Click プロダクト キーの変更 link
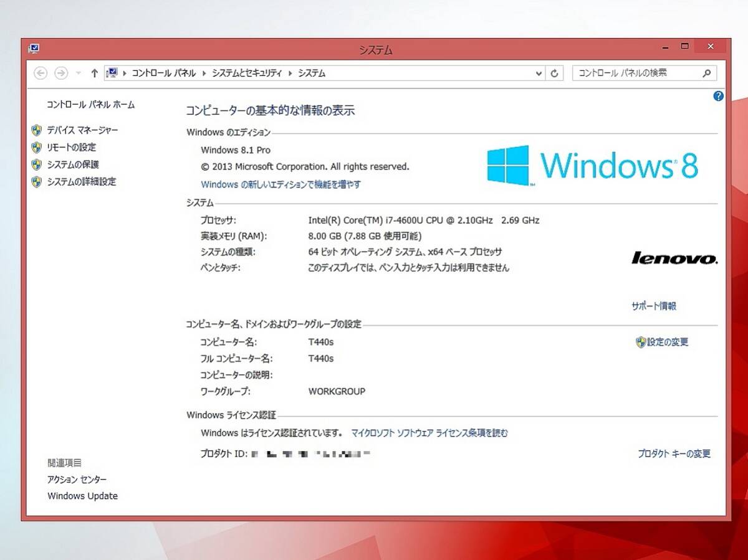 [x=674, y=454]
